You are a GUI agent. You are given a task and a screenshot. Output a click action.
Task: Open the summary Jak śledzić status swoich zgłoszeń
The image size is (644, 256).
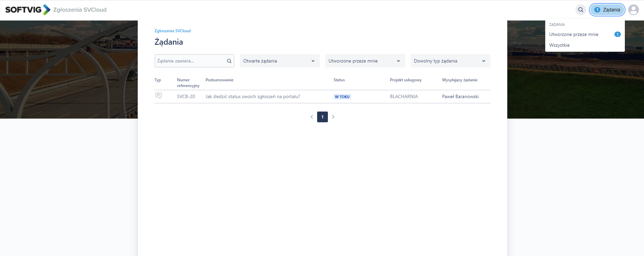(x=253, y=96)
